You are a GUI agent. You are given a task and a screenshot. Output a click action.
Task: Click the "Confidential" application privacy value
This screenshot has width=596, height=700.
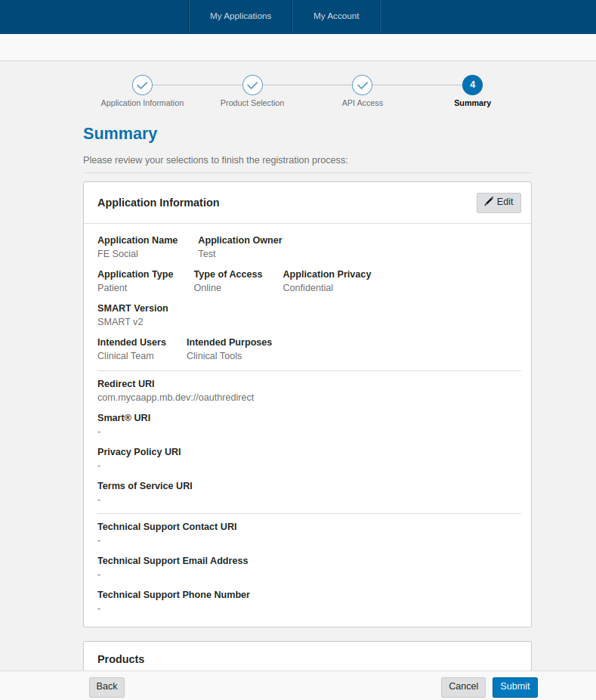click(307, 288)
